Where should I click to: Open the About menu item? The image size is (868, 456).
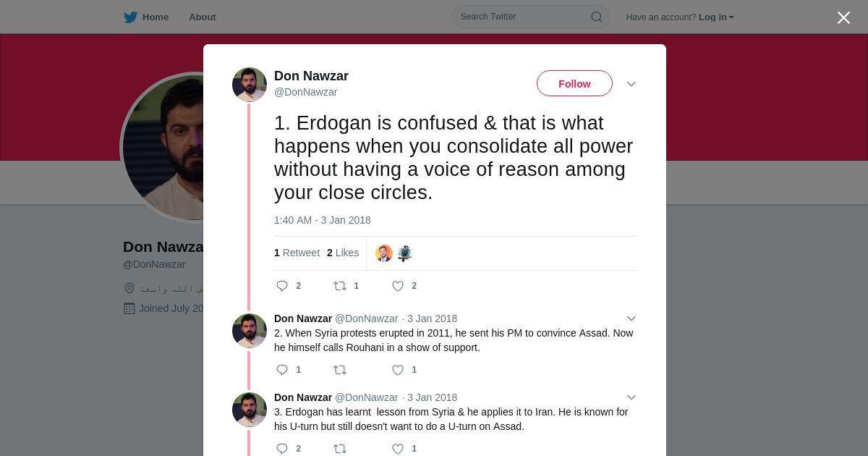pyautogui.click(x=203, y=17)
